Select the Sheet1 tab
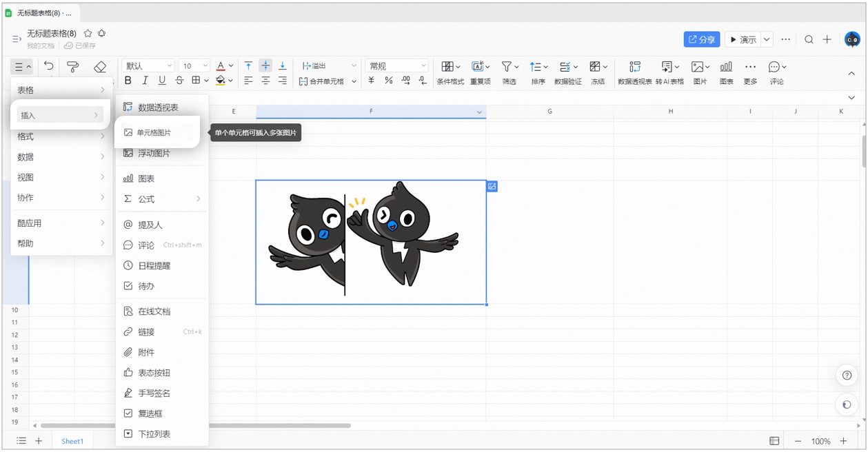868x452 pixels. (x=72, y=441)
